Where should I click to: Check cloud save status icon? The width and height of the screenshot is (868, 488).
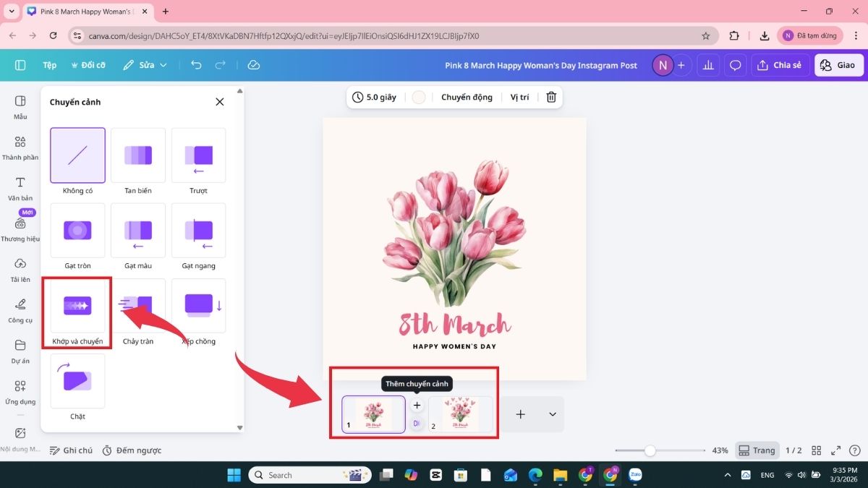coord(253,65)
